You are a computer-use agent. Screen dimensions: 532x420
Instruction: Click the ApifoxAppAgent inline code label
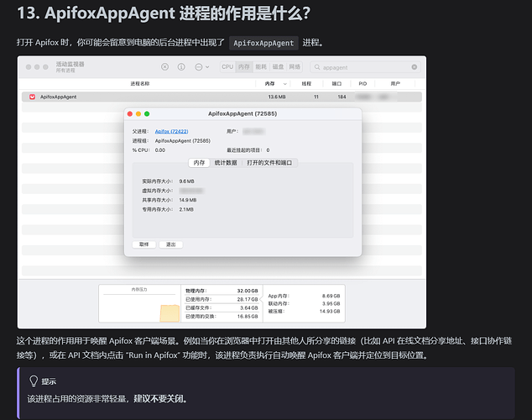(x=263, y=43)
